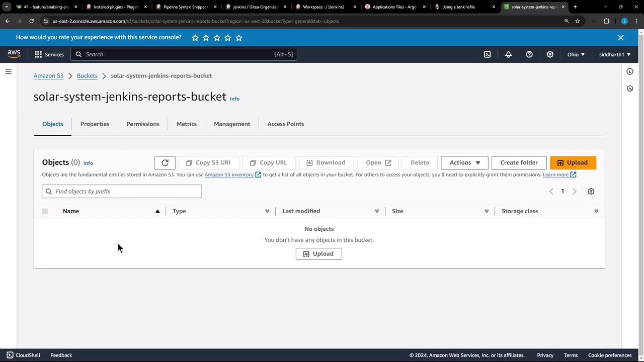Click the Open button in objects toolbar

coord(378,163)
